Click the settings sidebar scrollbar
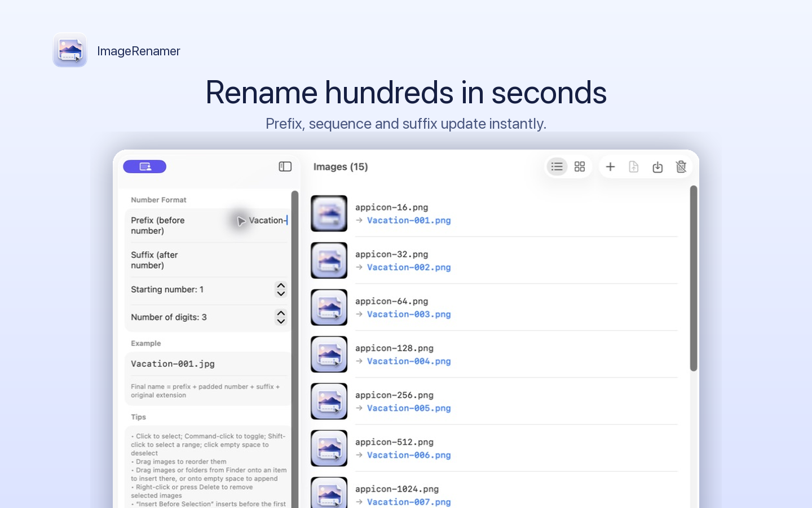This screenshot has width=812, height=508. (295, 349)
